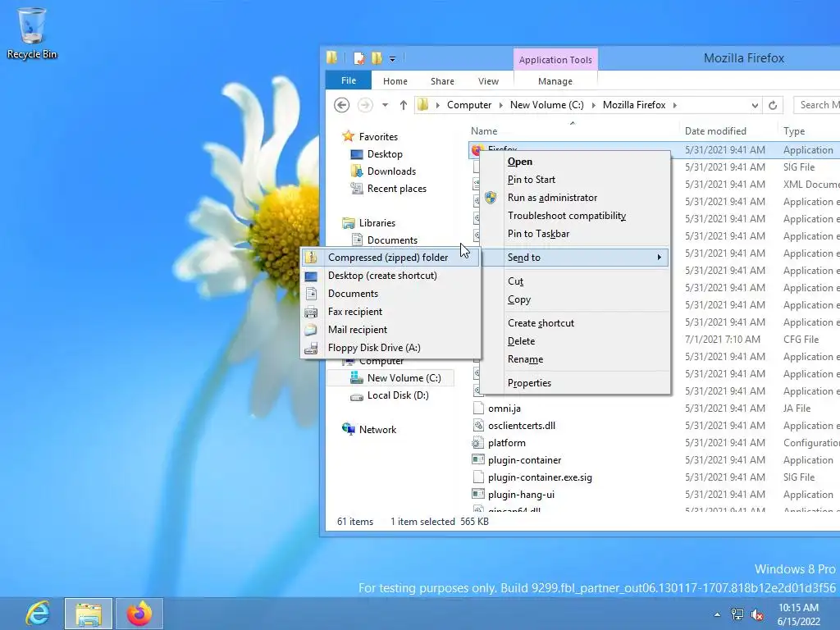Expand the address bar history dropdown

(755, 105)
